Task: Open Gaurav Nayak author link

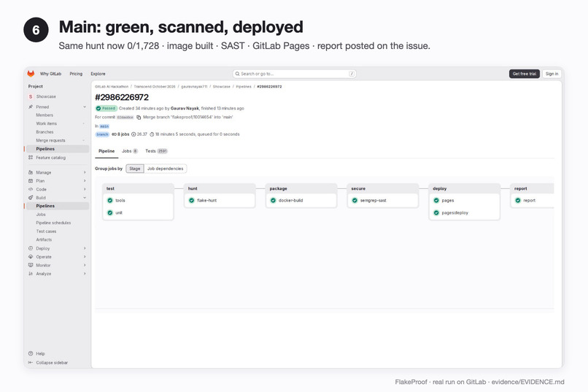Action: (185, 109)
